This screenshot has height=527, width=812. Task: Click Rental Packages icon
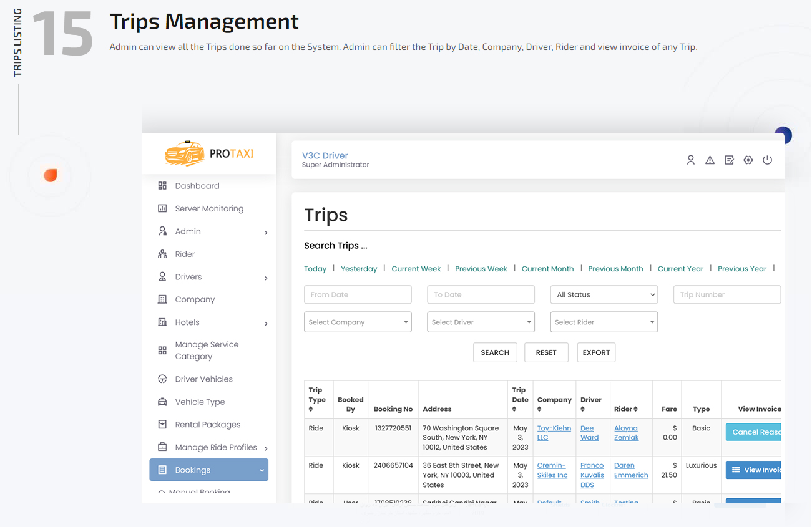pyautogui.click(x=162, y=425)
